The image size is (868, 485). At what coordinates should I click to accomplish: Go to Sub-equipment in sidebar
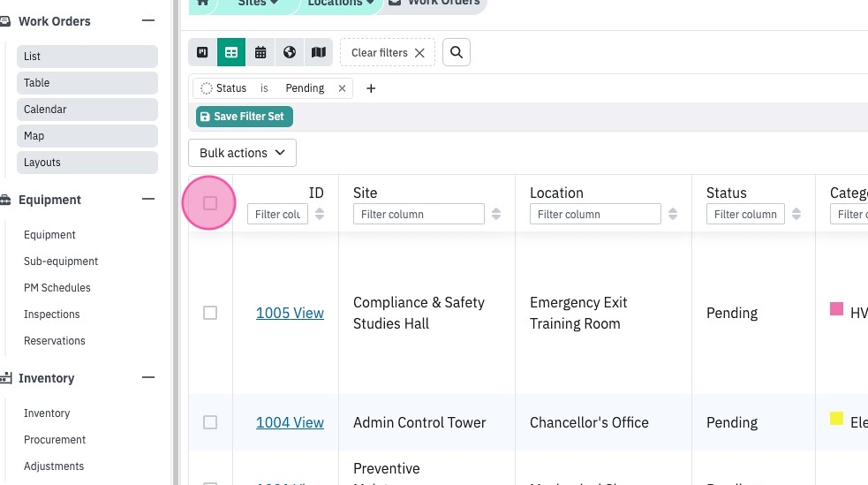pos(61,261)
